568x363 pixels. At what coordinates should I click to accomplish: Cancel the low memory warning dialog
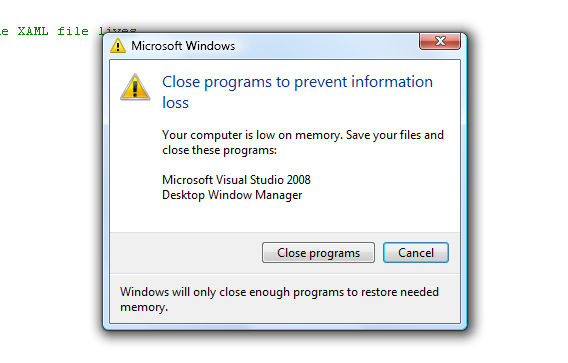(416, 253)
